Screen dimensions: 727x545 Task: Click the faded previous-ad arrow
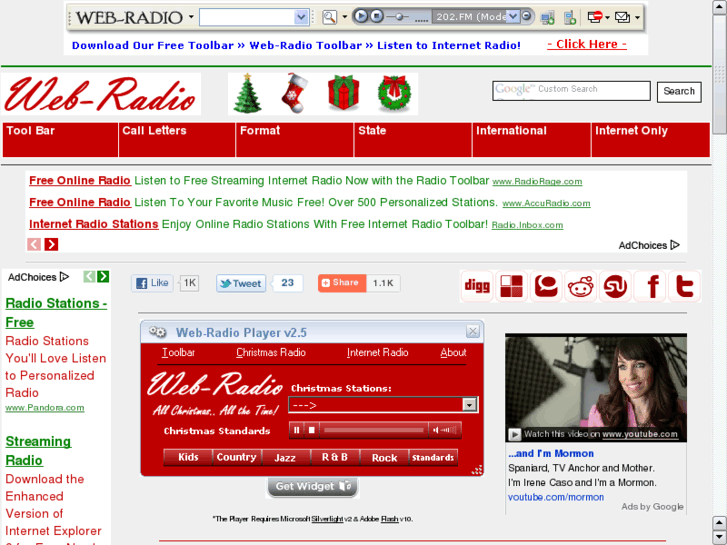(x=34, y=244)
